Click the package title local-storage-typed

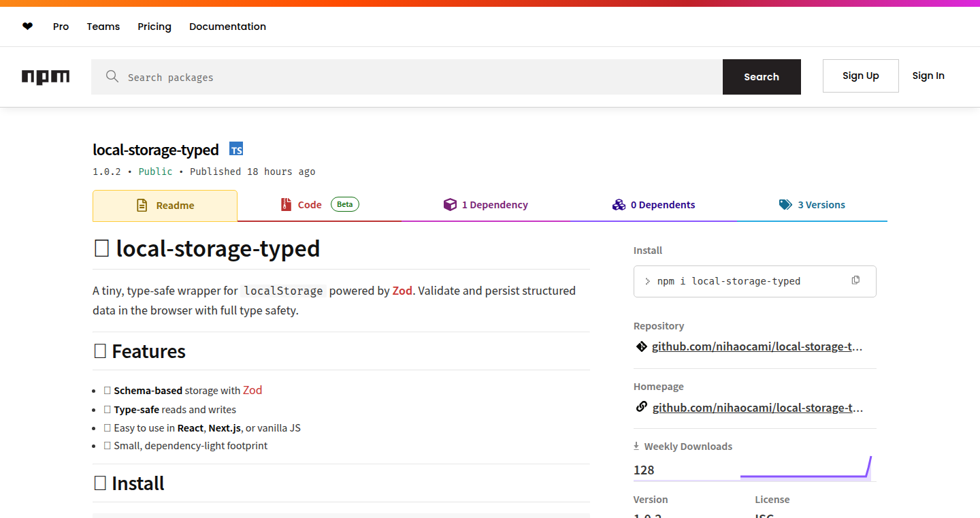156,150
